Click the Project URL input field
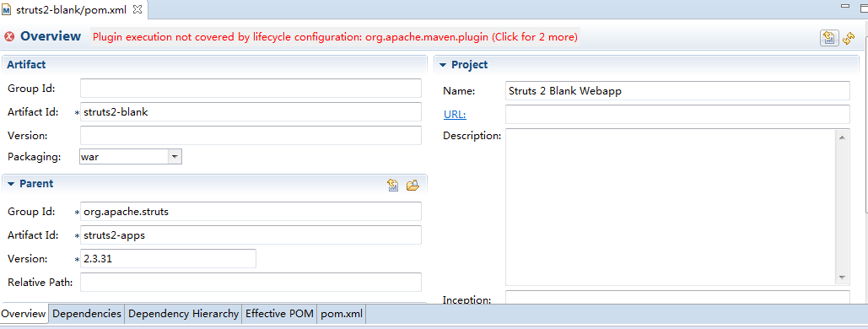 pos(677,115)
